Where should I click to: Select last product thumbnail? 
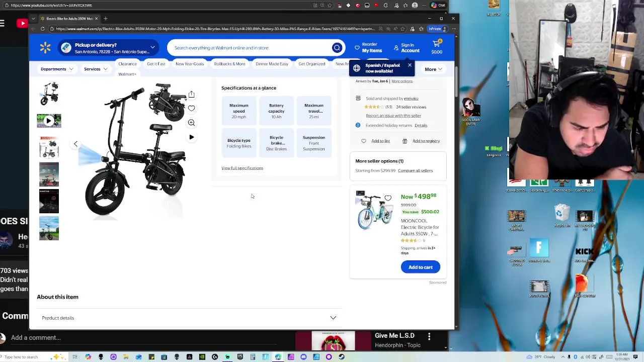pos(49,228)
